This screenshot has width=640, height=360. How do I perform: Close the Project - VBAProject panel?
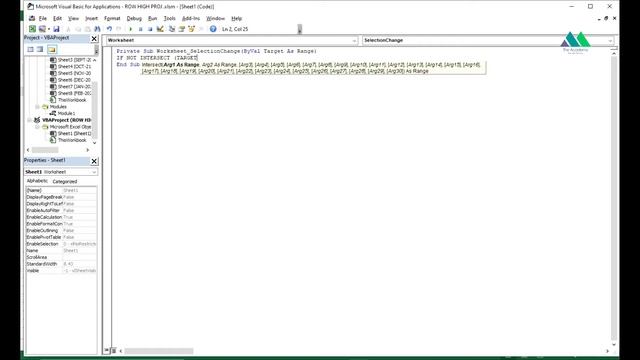coord(94,38)
